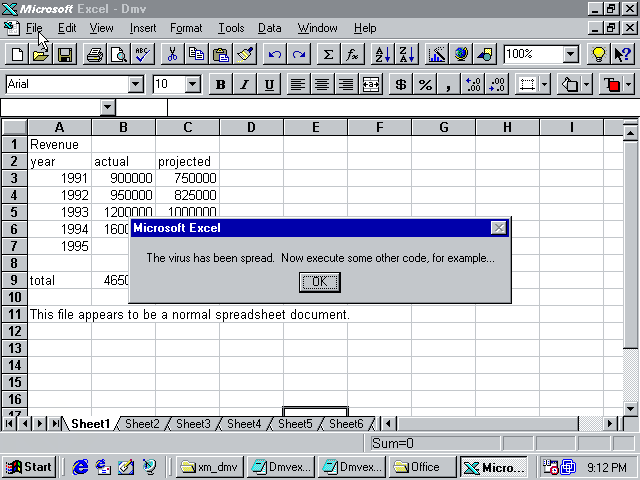Open the Edit menu

click(x=67, y=28)
